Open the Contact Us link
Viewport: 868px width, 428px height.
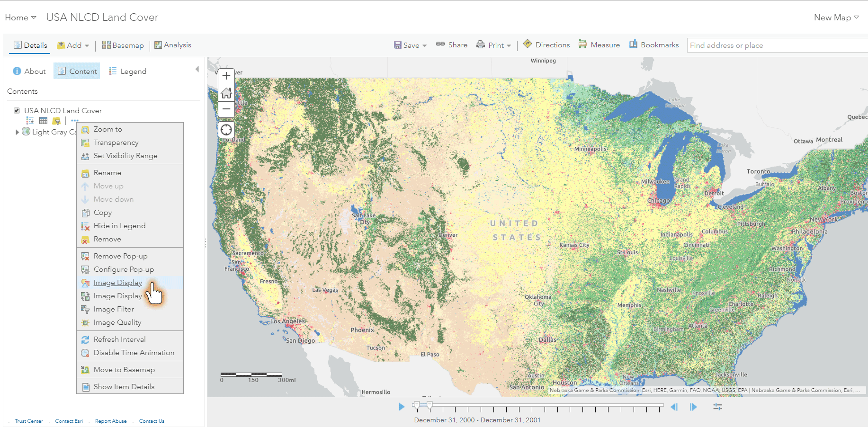click(x=152, y=421)
